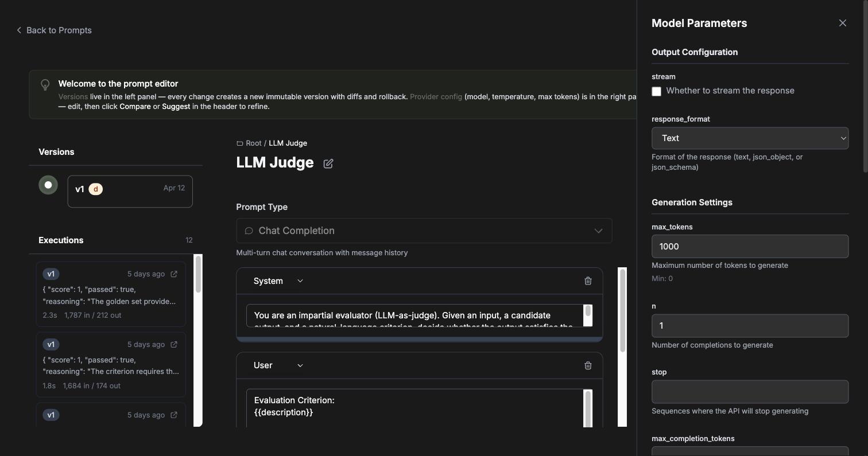Select the v1 version radio indicator
Image resolution: width=868 pixels, height=456 pixels.
48,185
